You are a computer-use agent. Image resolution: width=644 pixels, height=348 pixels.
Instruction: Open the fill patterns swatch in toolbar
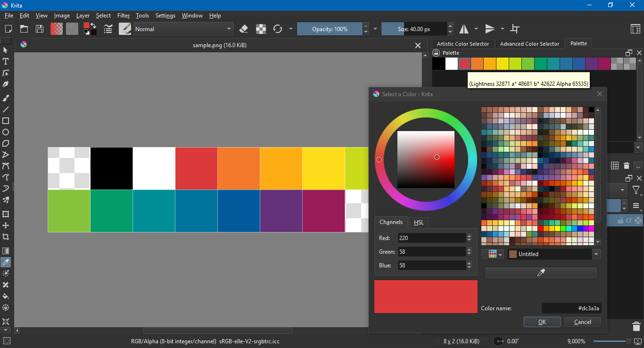click(x=72, y=29)
